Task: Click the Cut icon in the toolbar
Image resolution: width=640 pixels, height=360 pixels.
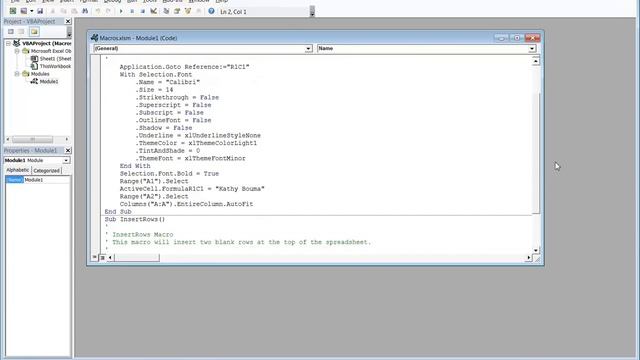Action: tap(53, 11)
